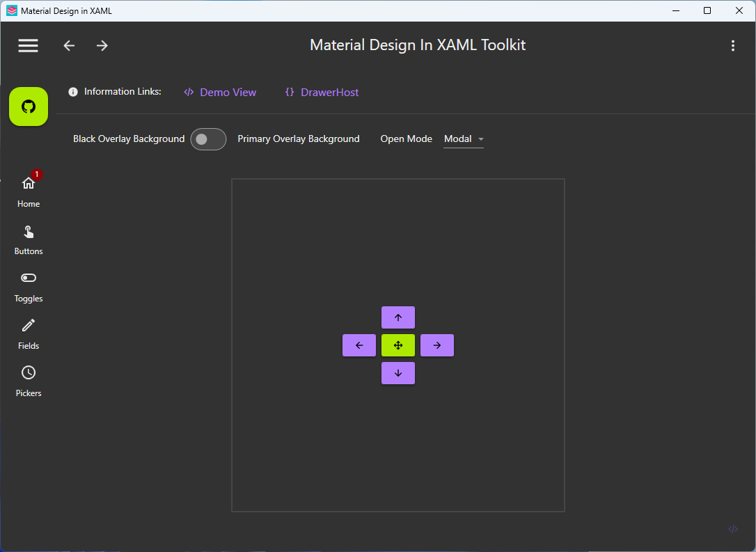Open the hamburger navigation menu
The height and width of the screenshot is (552, 756).
coord(28,45)
